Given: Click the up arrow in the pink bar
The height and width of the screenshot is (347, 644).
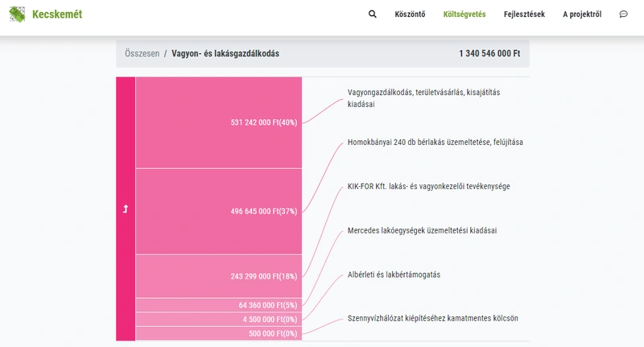Looking at the screenshot, I should coord(126,209).
